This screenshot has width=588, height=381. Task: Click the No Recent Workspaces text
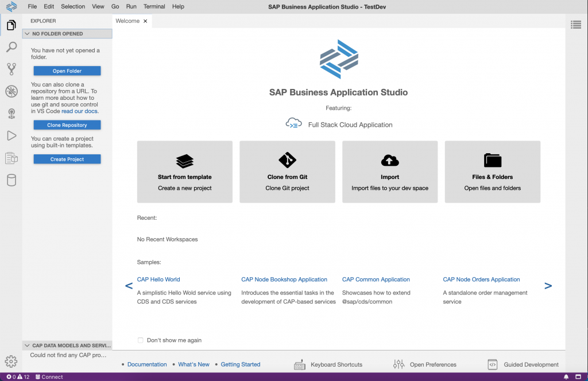point(167,239)
